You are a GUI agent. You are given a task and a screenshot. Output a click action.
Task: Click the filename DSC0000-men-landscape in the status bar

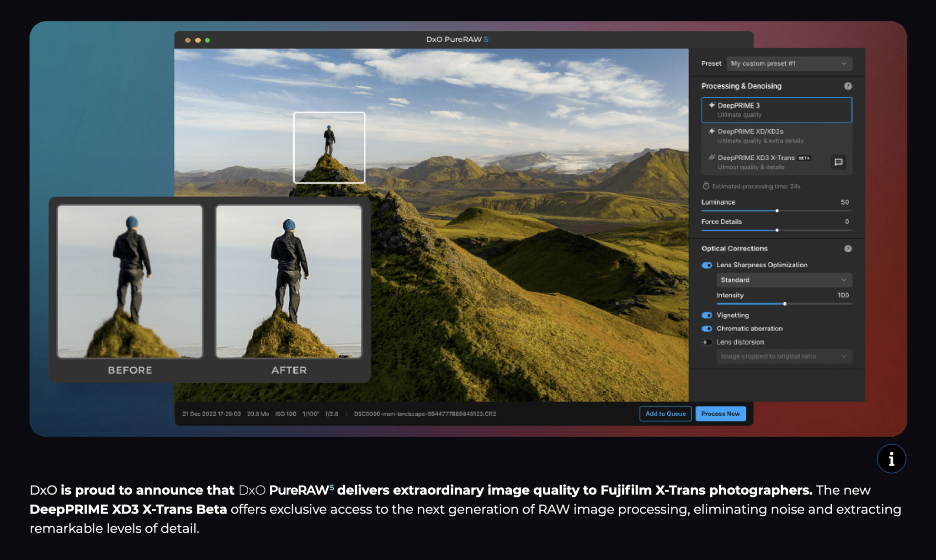(x=425, y=414)
